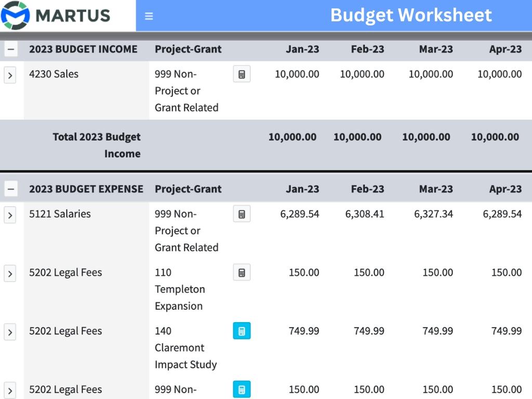Click the Apr-23 cell for Claremont Legal Fees
Viewport: 532px width, 399px height.
pos(506,331)
